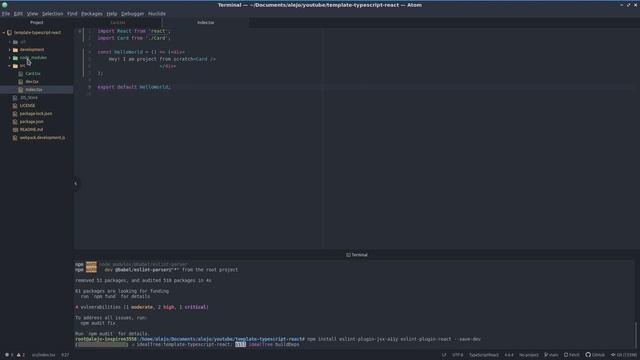The width and height of the screenshot is (640, 360).
Task: Expand the .git folder arrow
Action: click(10, 42)
